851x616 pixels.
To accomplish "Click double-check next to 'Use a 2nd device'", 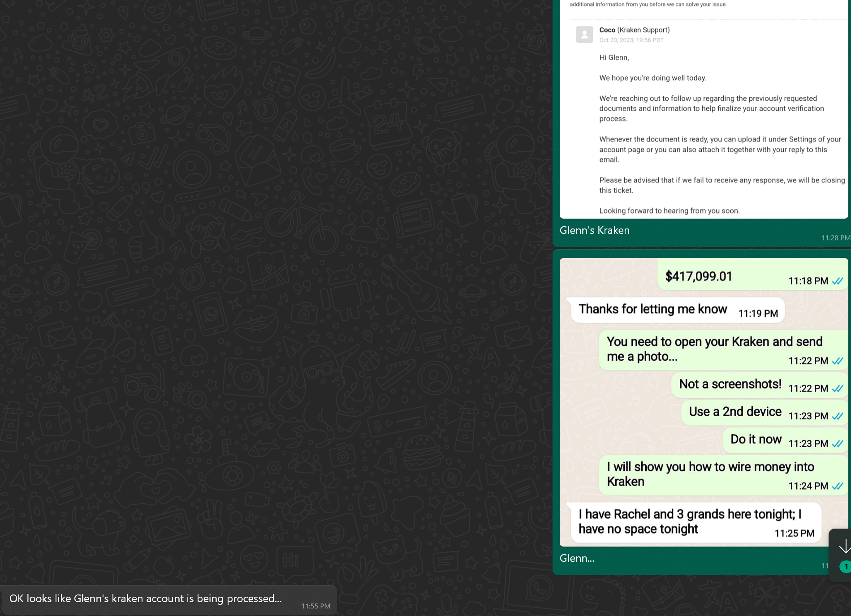I will click(838, 416).
